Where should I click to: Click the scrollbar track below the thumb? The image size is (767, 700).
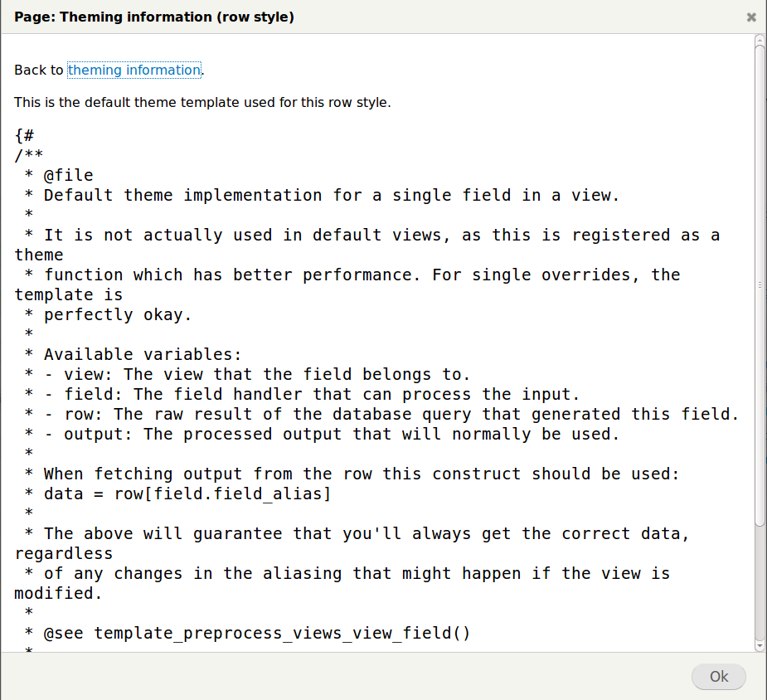point(760,583)
